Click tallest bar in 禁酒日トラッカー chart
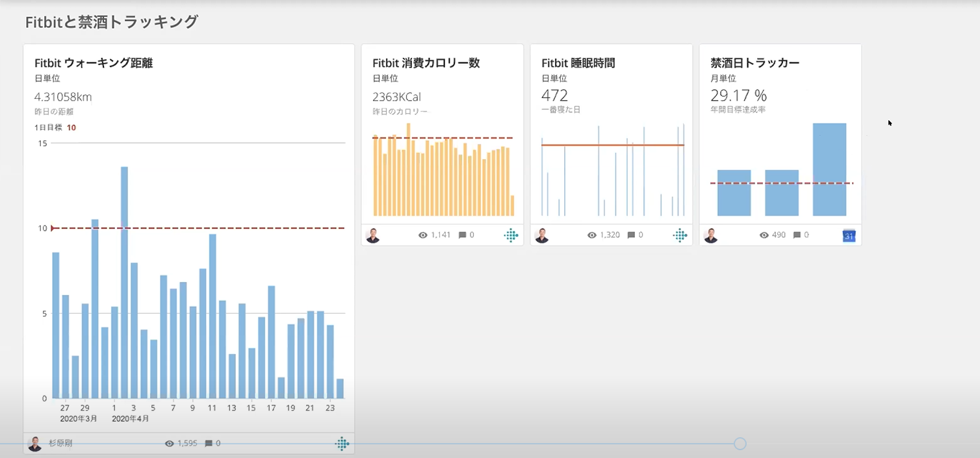 tap(829, 170)
